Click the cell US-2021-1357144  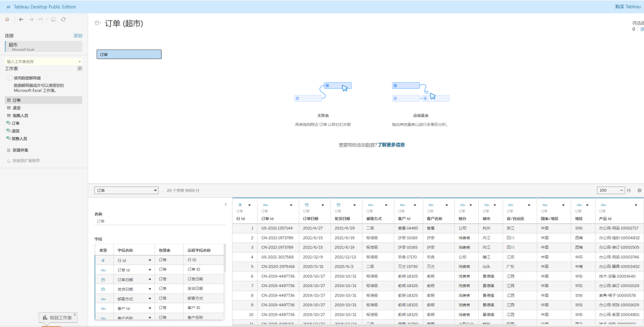coord(277,228)
